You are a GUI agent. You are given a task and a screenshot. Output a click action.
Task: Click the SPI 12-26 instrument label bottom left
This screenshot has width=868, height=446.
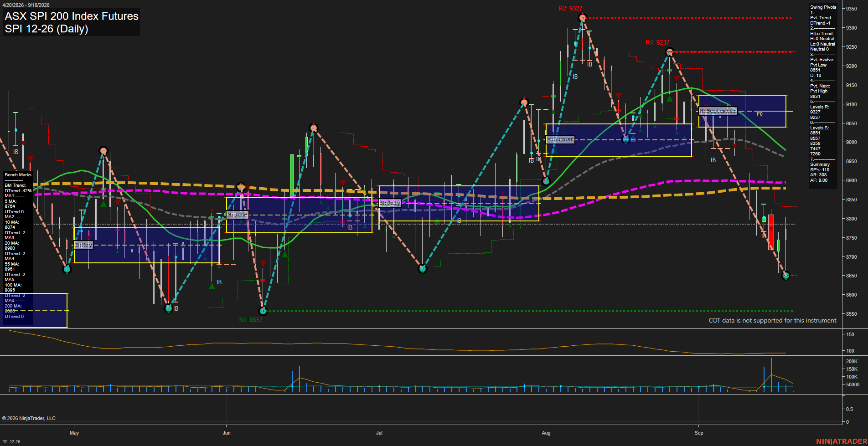coord(11,441)
